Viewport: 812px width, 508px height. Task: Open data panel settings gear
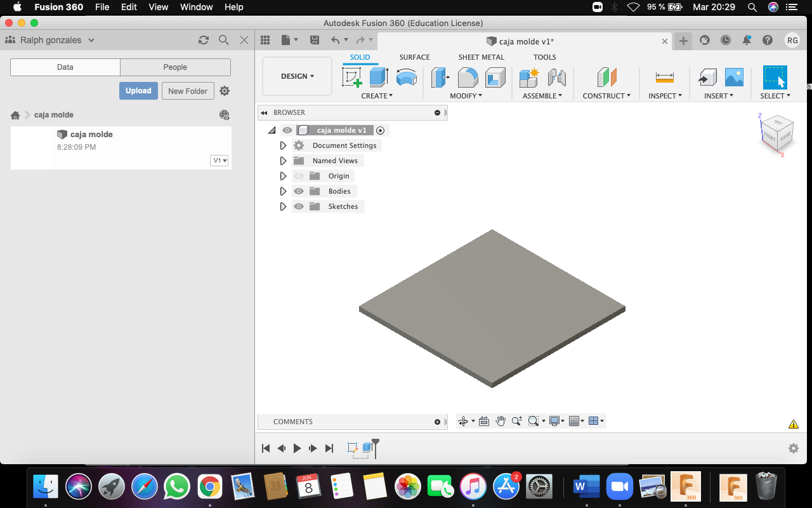point(225,91)
